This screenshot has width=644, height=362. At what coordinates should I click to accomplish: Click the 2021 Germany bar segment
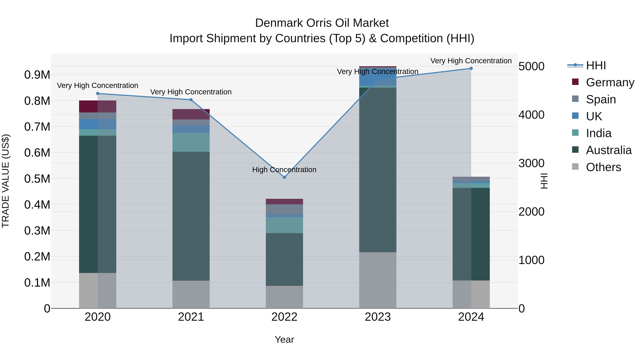coord(191,114)
